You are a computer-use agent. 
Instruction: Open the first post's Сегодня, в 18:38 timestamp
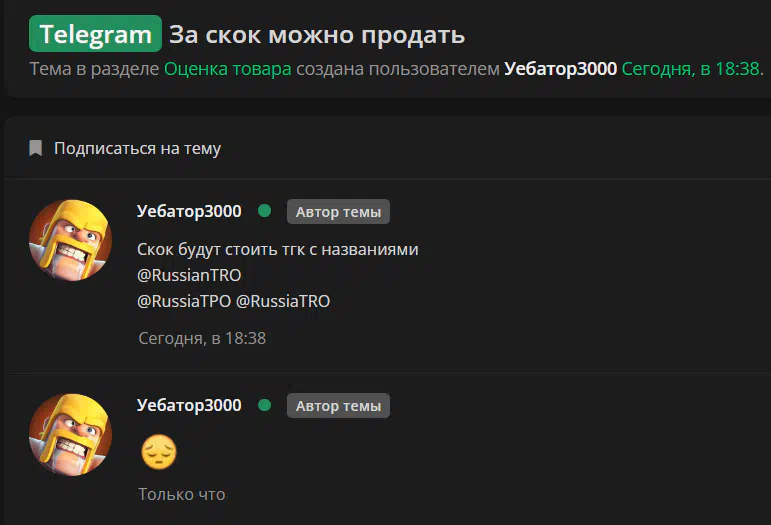tap(202, 338)
